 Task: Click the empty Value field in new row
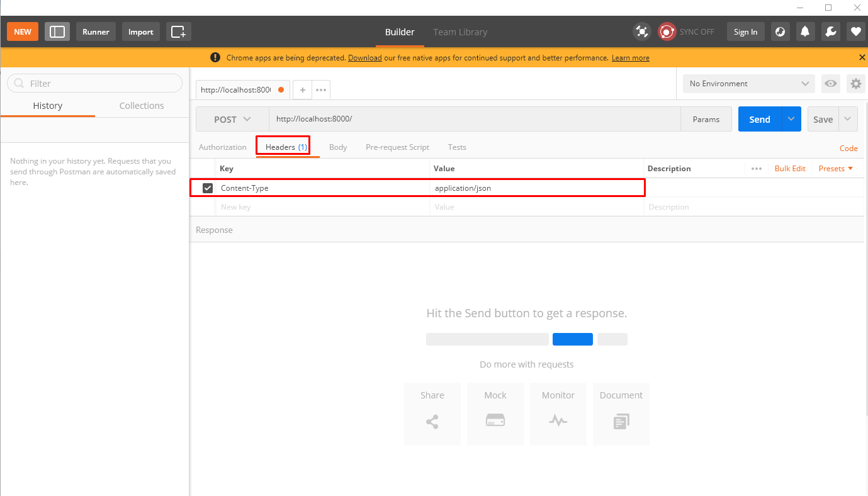point(537,207)
